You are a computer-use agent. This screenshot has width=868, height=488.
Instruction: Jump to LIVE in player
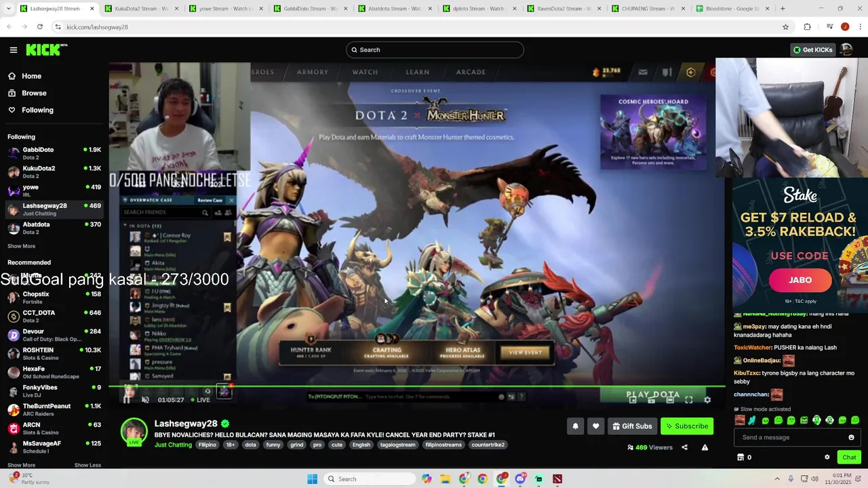199,400
